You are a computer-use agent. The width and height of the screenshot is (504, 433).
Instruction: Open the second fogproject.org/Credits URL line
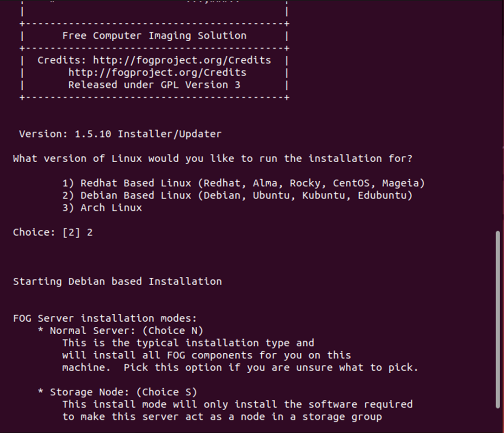157,72
